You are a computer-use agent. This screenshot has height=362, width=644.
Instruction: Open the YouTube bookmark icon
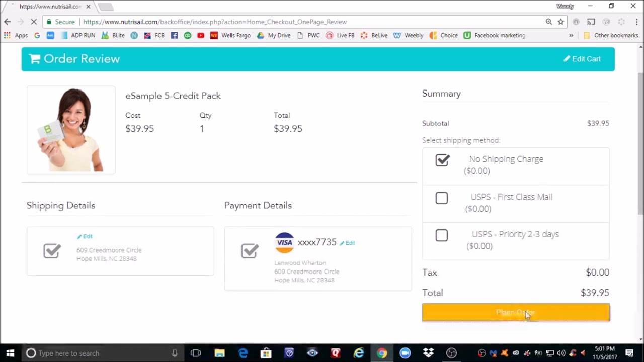coord(201,35)
